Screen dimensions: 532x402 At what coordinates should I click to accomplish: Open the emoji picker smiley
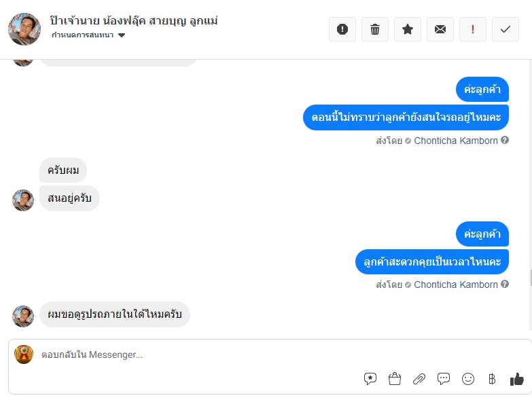[468, 379]
